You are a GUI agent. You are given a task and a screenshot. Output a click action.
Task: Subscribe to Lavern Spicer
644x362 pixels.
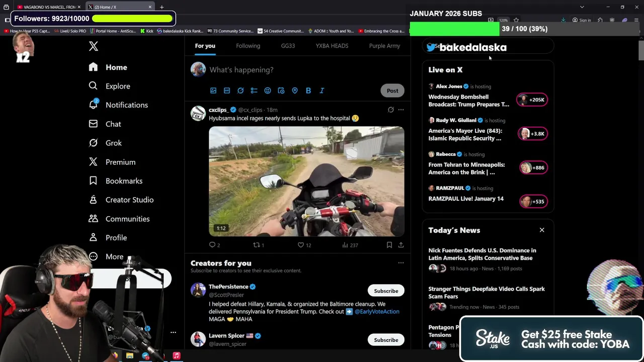point(386,340)
